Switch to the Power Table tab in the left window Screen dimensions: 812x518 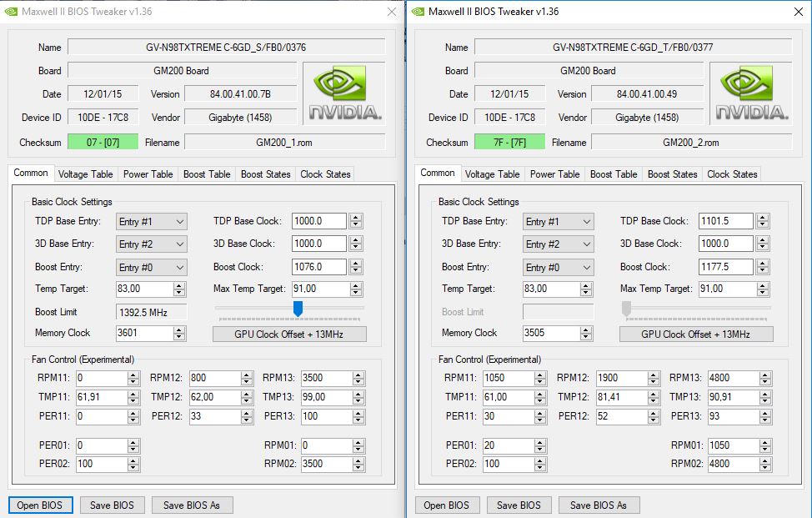[148, 174]
